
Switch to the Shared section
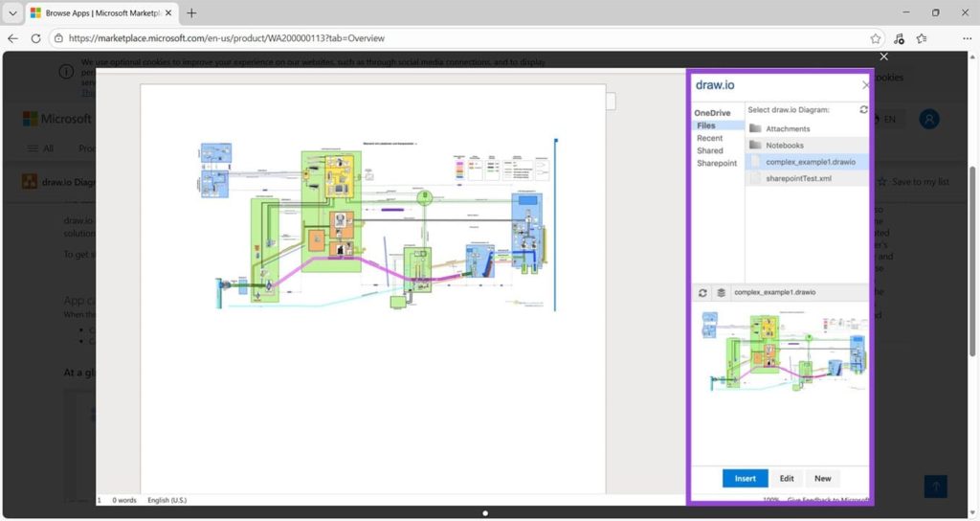pos(710,150)
